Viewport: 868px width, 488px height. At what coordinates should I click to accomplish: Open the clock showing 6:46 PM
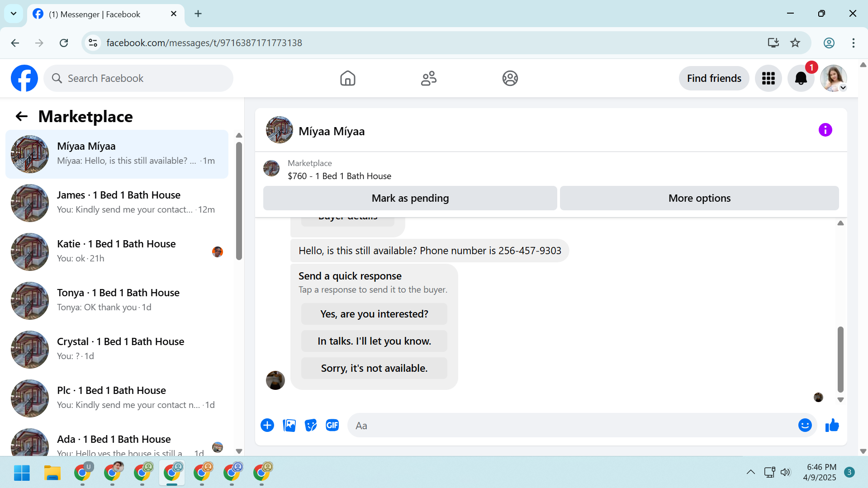820,472
